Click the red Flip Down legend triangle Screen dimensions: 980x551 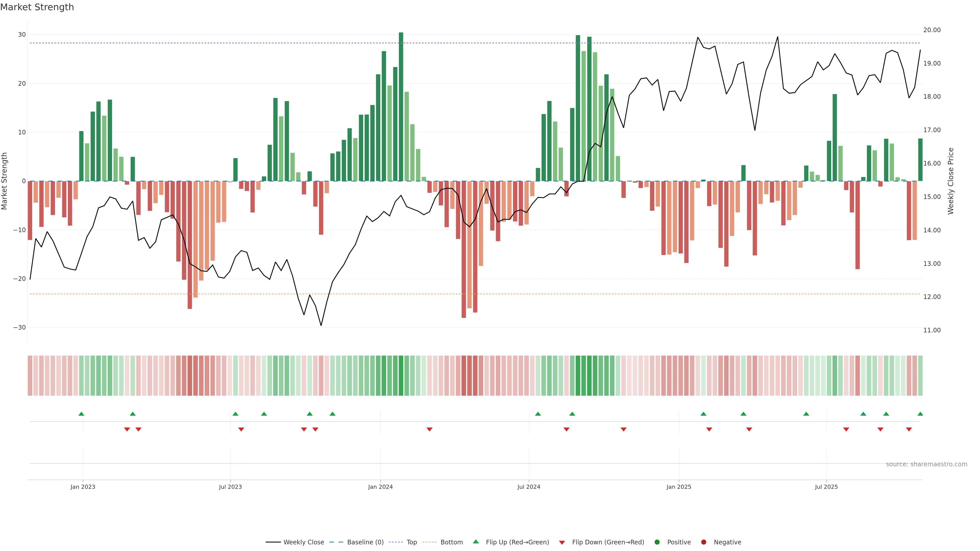562,543
